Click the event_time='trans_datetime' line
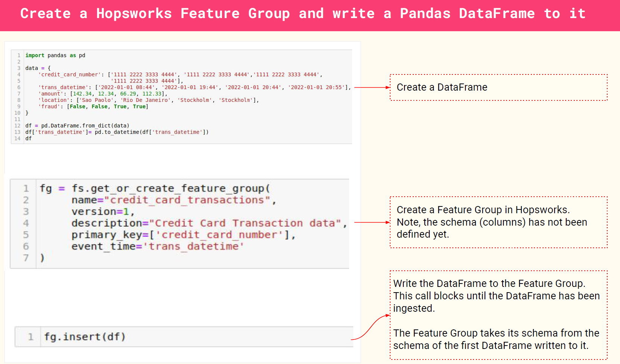 (158, 246)
